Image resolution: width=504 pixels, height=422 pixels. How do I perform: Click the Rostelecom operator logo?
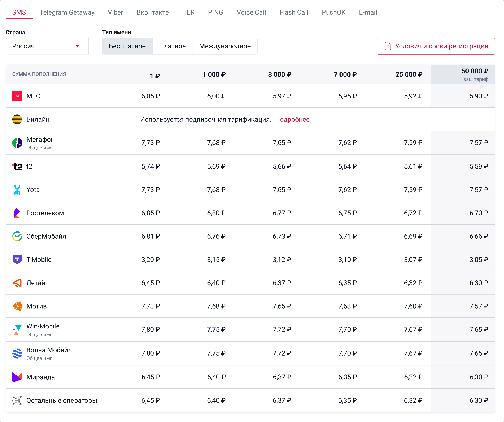pos(17,213)
